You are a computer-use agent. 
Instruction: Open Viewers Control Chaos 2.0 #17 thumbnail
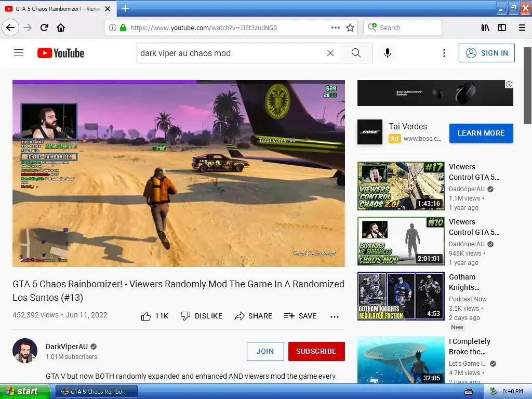[401, 186]
